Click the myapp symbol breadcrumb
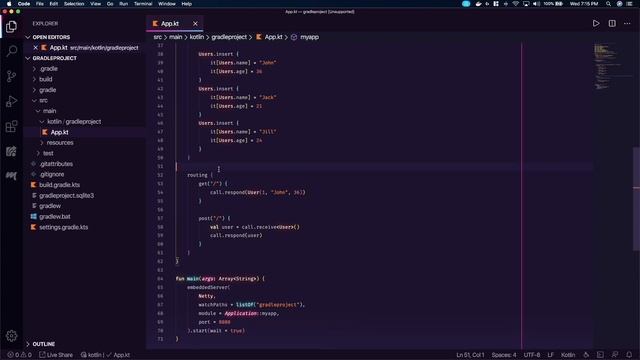The height and width of the screenshot is (360, 640). (309, 37)
